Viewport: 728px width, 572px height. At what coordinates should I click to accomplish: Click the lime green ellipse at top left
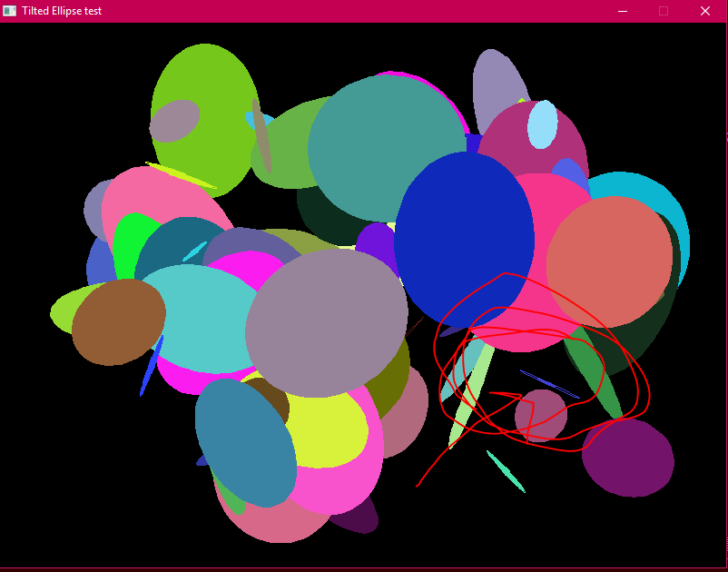point(204,120)
